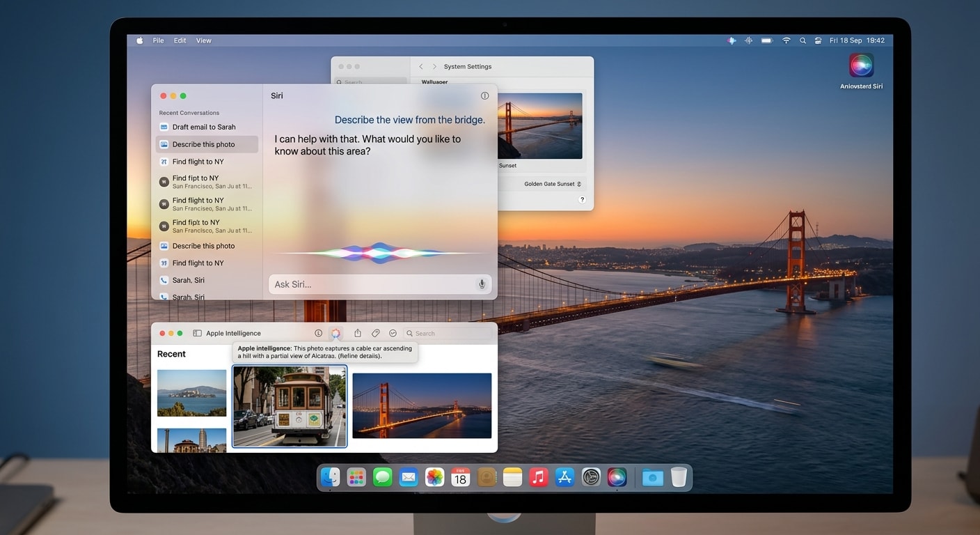
Task: Click the Ask Siri input field
Action: tap(380, 284)
